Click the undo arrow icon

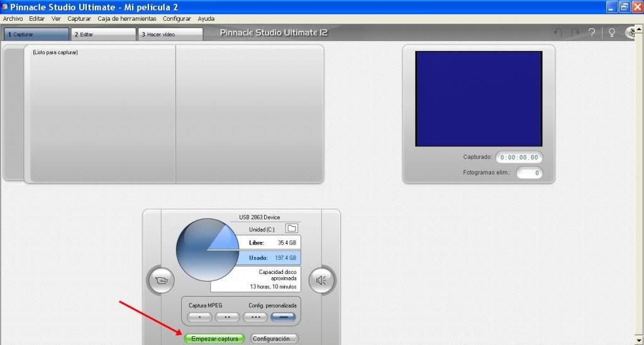(558, 33)
